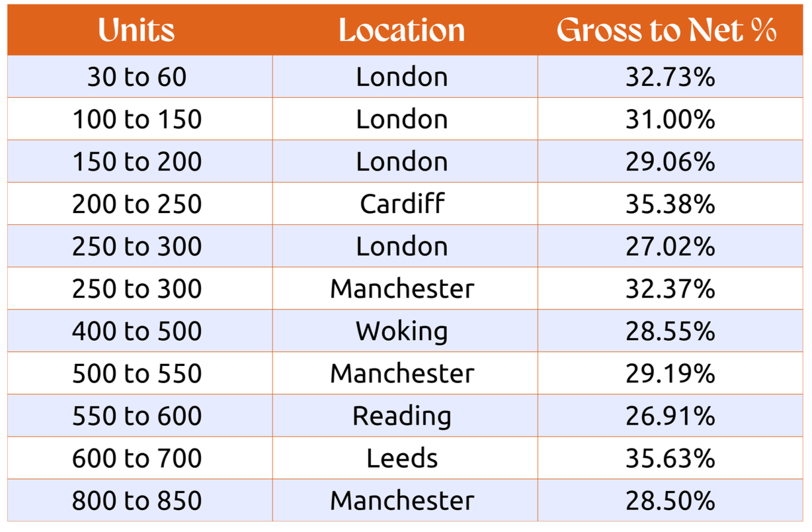Click the 31.00% value cell
This screenshot has width=812, height=532.
pyautogui.click(x=670, y=119)
